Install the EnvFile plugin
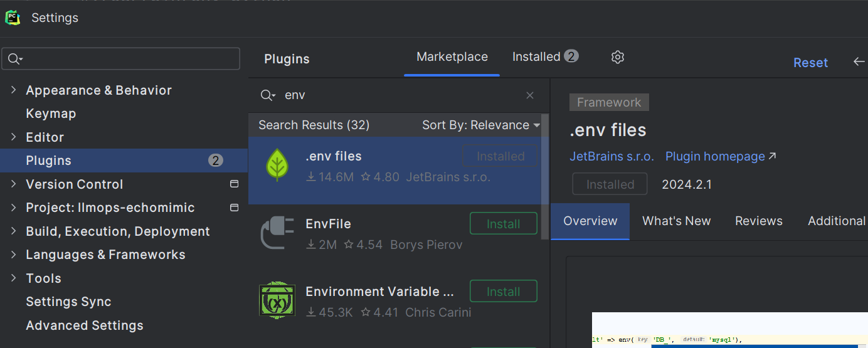Screen dimensions: 868x348 pos(504,224)
